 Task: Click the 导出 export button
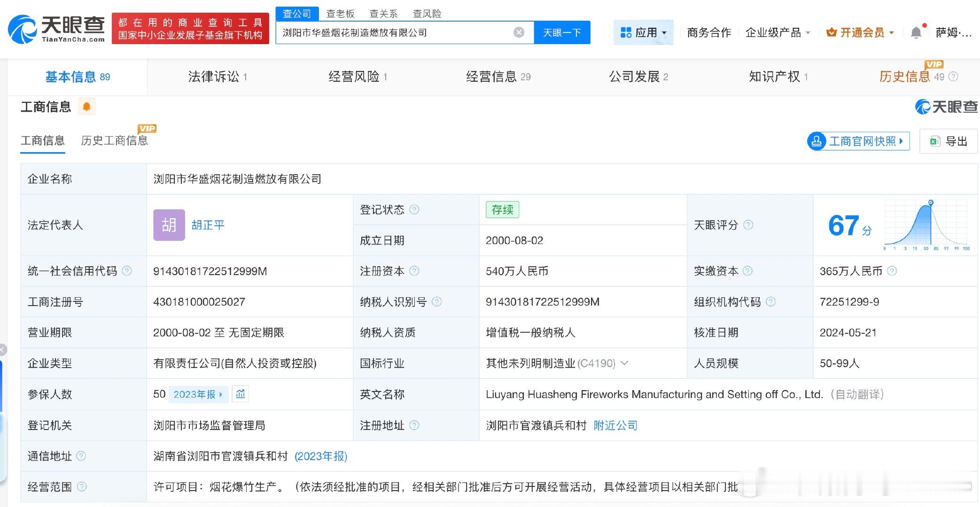949,141
